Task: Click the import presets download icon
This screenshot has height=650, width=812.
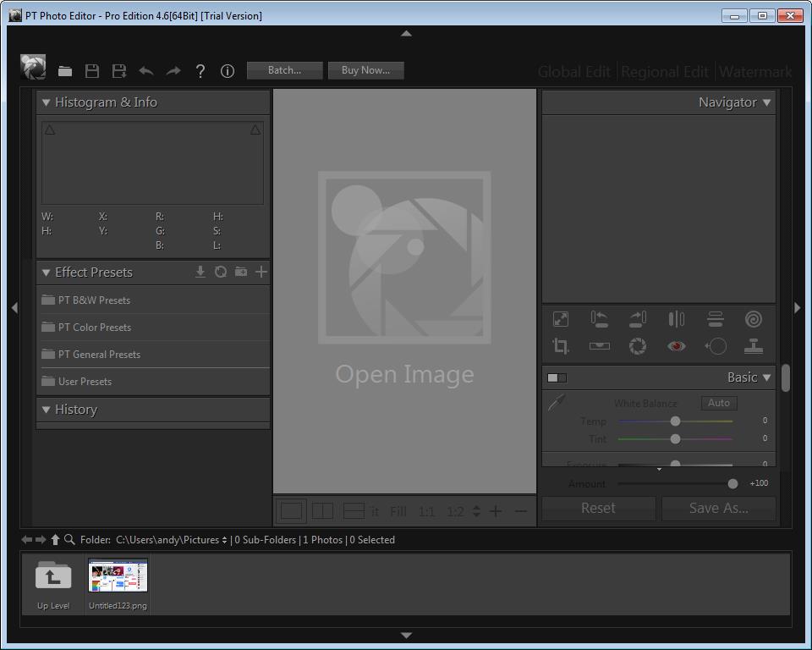Action: (x=200, y=272)
